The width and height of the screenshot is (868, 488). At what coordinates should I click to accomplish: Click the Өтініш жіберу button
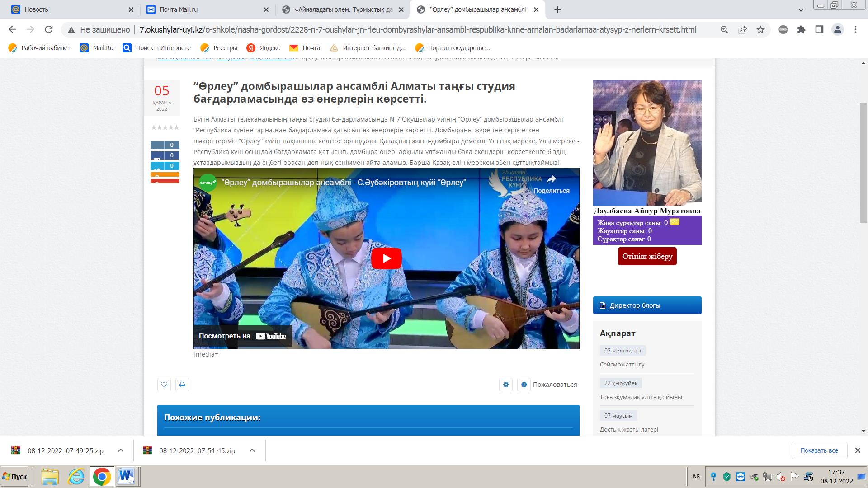(647, 256)
